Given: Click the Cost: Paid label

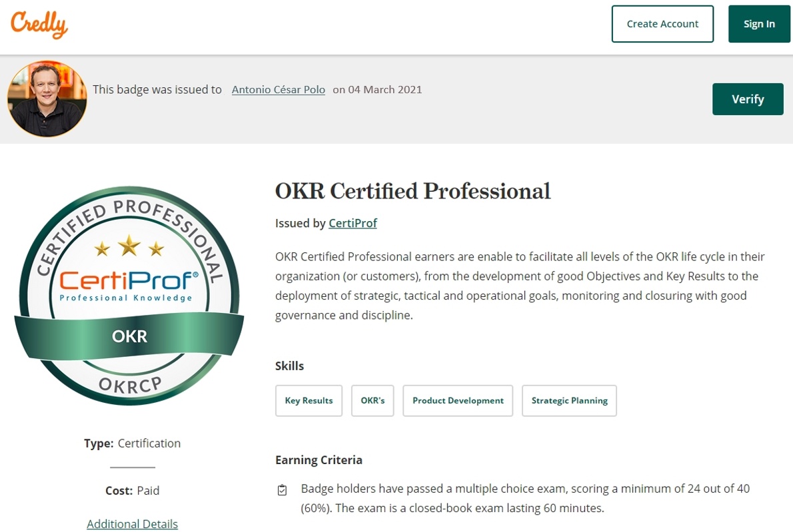Looking at the screenshot, I should [x=132, y=491].
